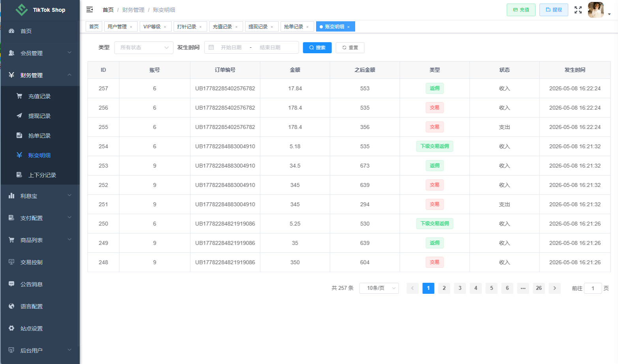This screenshot has height=364, width=618.
Task: Open 语言配置 in the sidebar
Action: 40,306
